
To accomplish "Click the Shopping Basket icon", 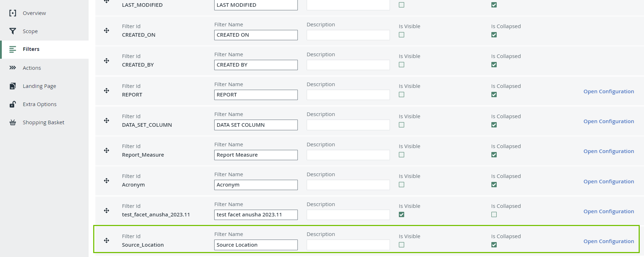I will click(x=13, y=122).
